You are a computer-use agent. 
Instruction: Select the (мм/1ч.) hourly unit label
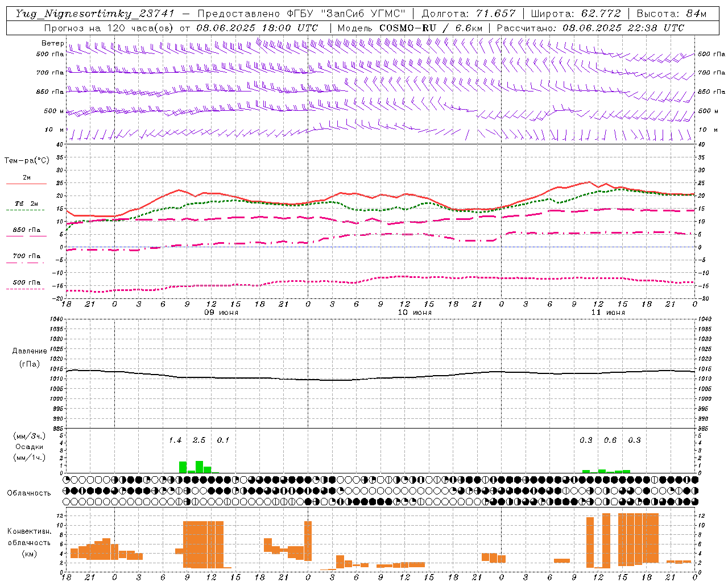(x=29, y=457)
